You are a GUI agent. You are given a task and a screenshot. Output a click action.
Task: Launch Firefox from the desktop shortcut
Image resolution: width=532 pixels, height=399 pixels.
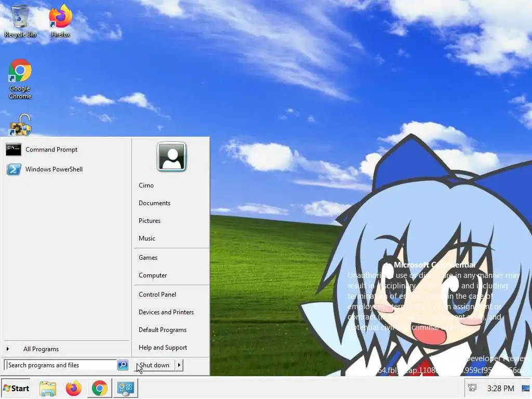(60, 20)
